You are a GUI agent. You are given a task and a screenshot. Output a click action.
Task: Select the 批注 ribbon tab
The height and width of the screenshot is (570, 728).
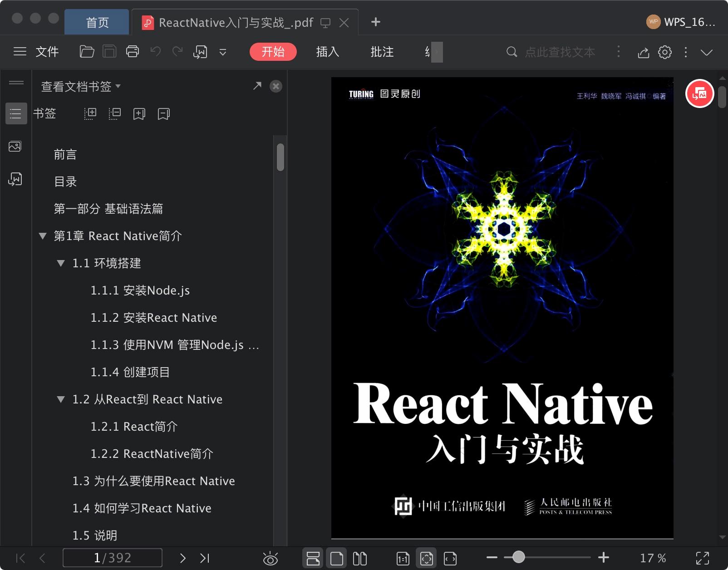(382, 52)
